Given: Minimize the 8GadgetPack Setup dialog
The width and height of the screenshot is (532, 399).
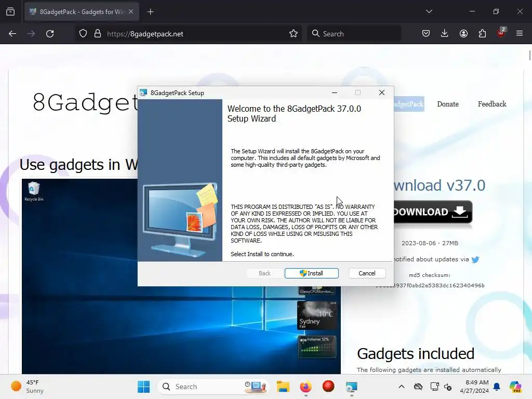Looking at the screenshot, I should (335, 92).
